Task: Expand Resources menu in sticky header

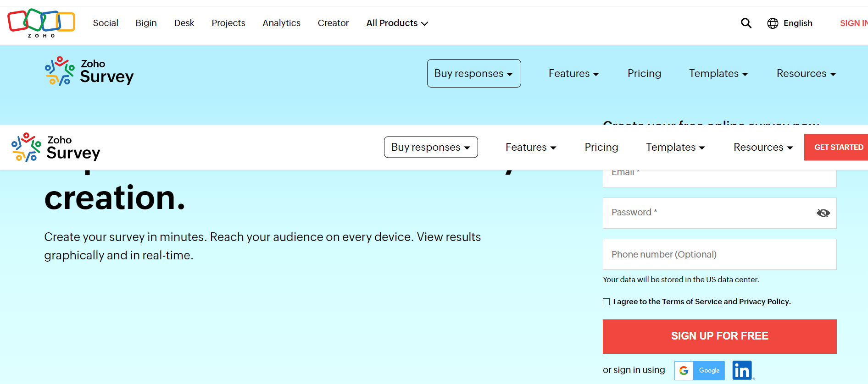Action: click(x=763, y=147)
